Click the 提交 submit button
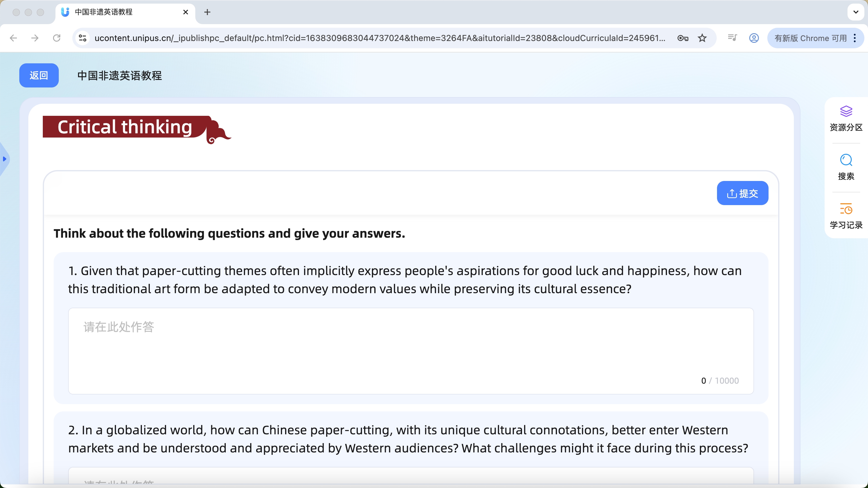 pyautogui.click(x=742, y=193)
